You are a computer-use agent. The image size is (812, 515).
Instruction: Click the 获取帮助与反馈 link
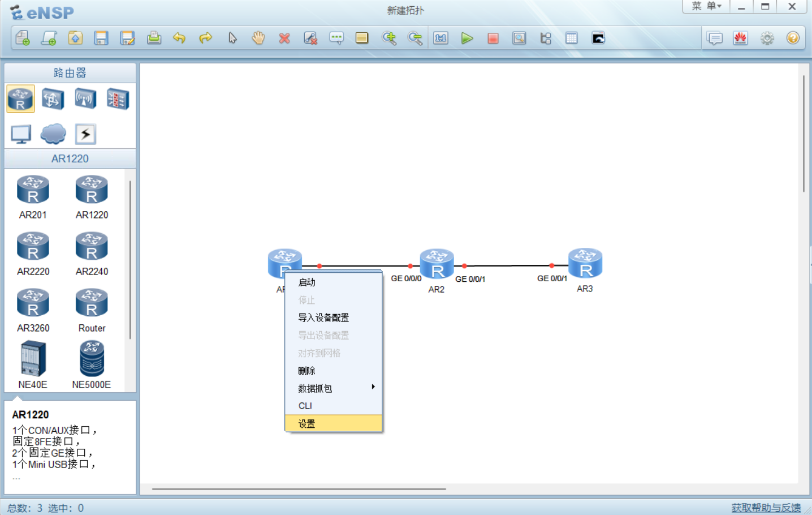click(x=766, y=508)
